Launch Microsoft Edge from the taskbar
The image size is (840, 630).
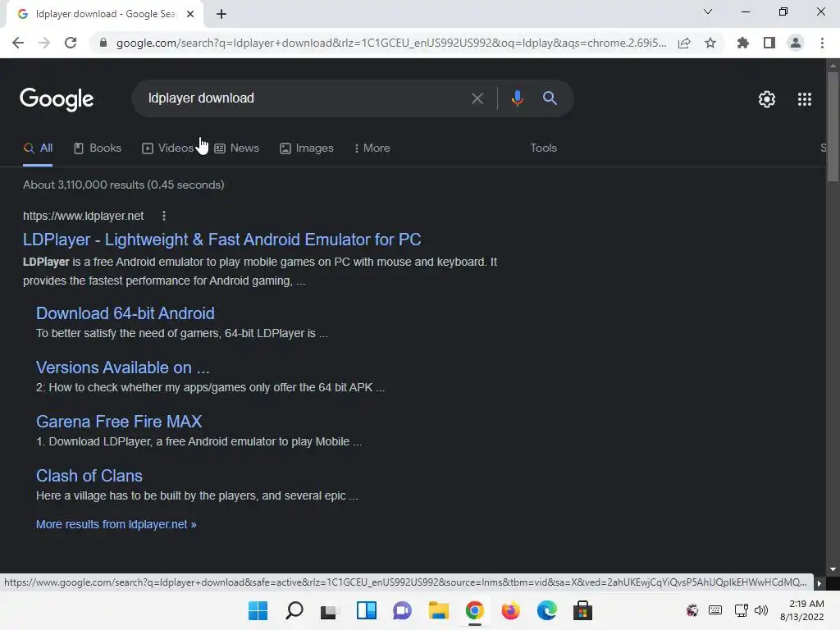547,610
